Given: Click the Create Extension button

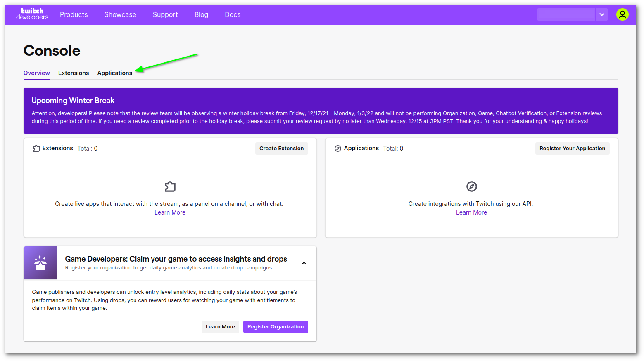Looking at the screenshot, I should click(282, 149).
